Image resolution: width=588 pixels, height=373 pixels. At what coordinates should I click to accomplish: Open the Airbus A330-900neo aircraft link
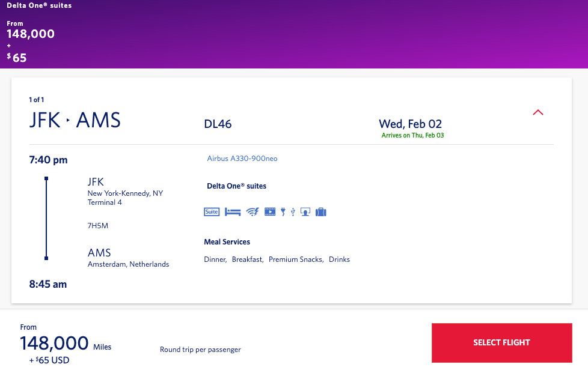pos(242,159)
